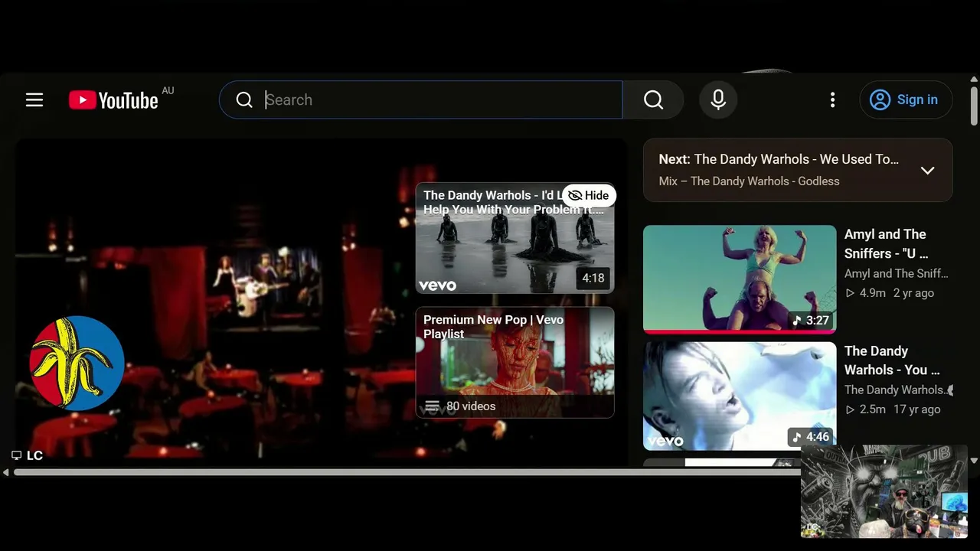980x551 pixels.
Task: Click the vevo logo on Dandy Warhols You thumbnail
Action: click(x=665, y=441)
